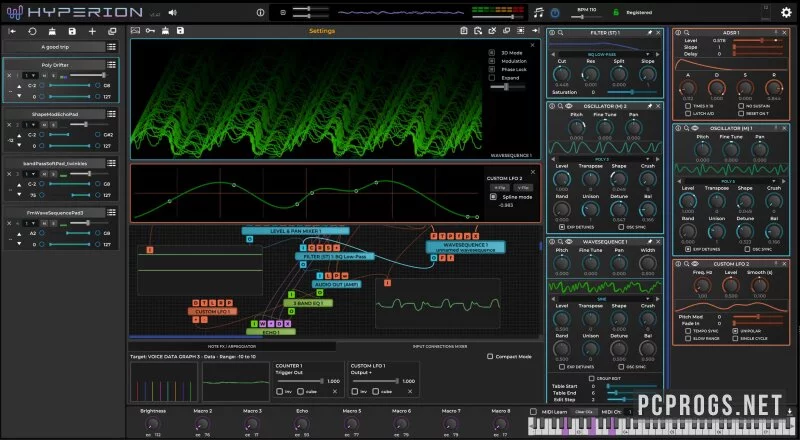Enable TEMPO SYNC checkbox in Custom LFO 2
The image size is (800, 440).
tap(688, 331)
